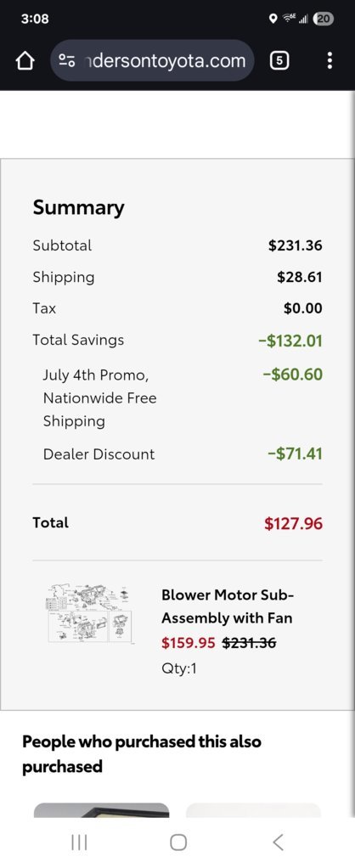Tap the battery indicator in status bar
The width and height of the screenshot is (355, 868).
coord(324,19)
